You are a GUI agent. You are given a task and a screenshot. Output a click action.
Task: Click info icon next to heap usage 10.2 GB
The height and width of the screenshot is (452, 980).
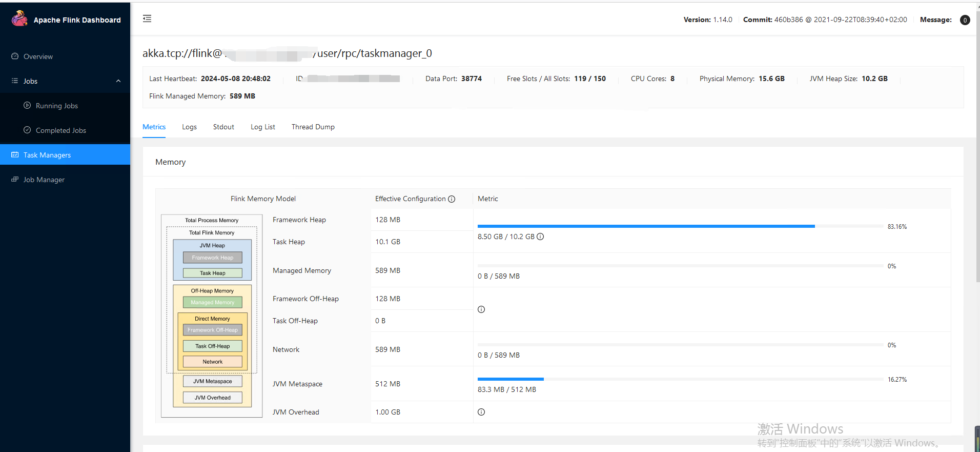[x=540, y=237]
